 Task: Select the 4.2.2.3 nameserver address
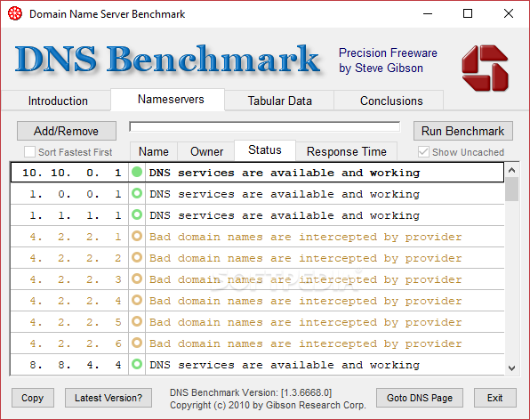tap(75, 279)
